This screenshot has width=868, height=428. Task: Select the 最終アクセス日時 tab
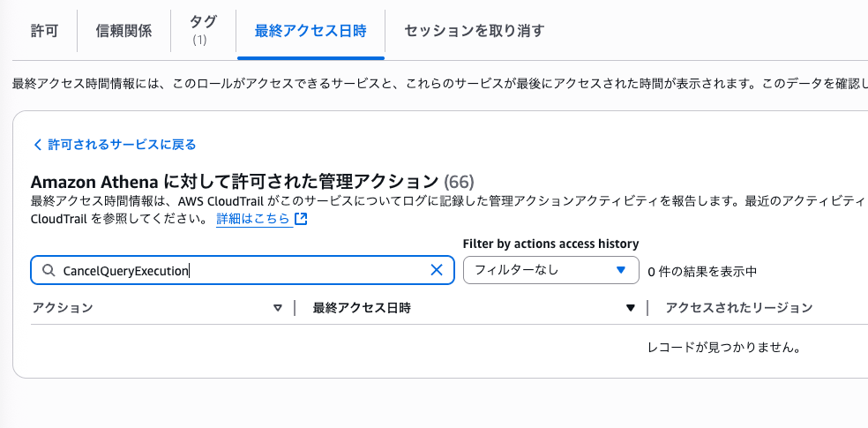311,31
